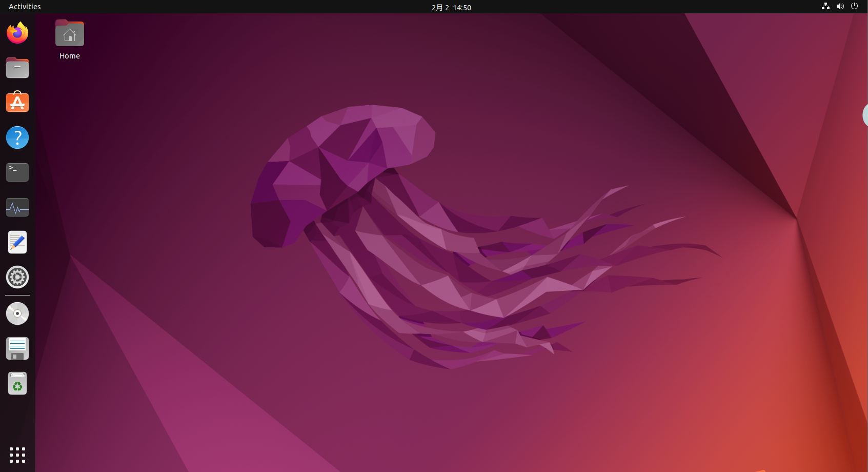
Task: Open the optical disc icon in dock
Action: click(x=17, y=313)
